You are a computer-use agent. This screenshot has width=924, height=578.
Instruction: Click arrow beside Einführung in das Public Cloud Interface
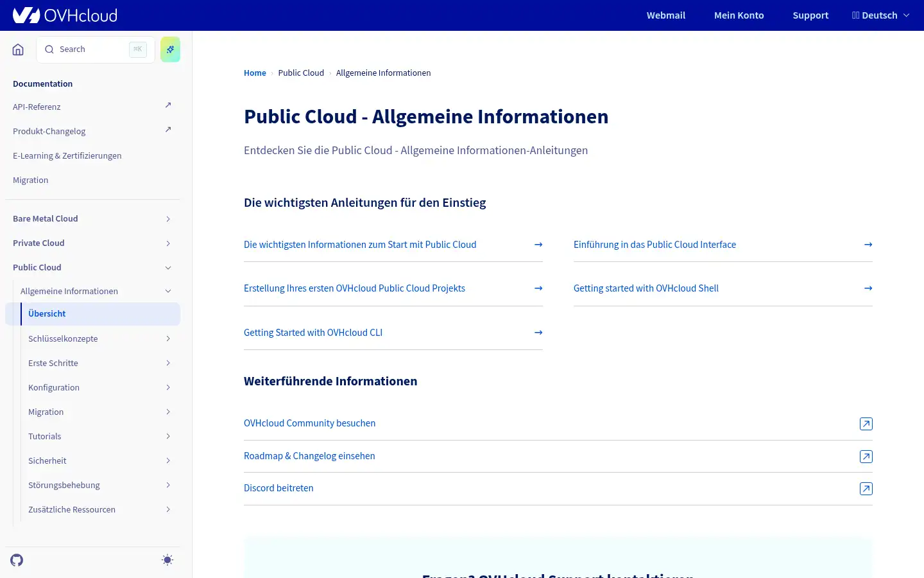[x=868, y=245]
